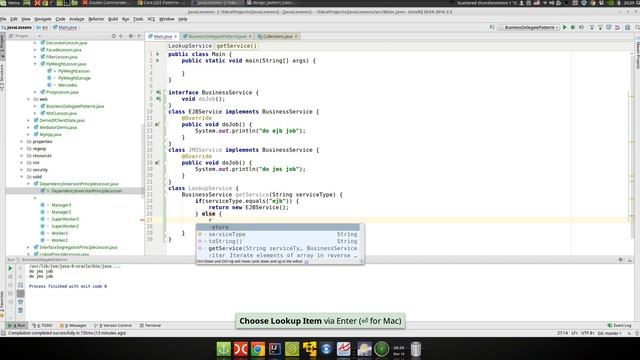Open the Event Log
The width and height of the screenshot is (640, 360).
619,325
